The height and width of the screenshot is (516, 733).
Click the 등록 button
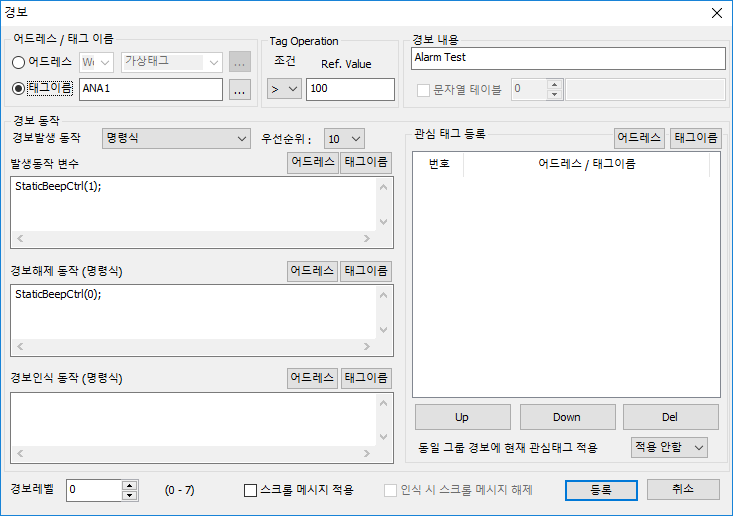click(601, 490)
